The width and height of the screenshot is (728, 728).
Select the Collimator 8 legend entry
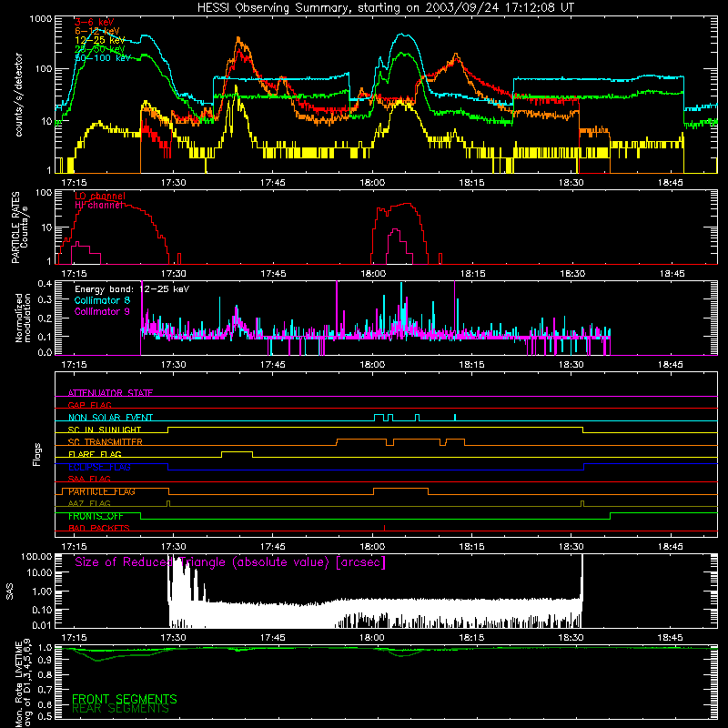pos(102,300)
